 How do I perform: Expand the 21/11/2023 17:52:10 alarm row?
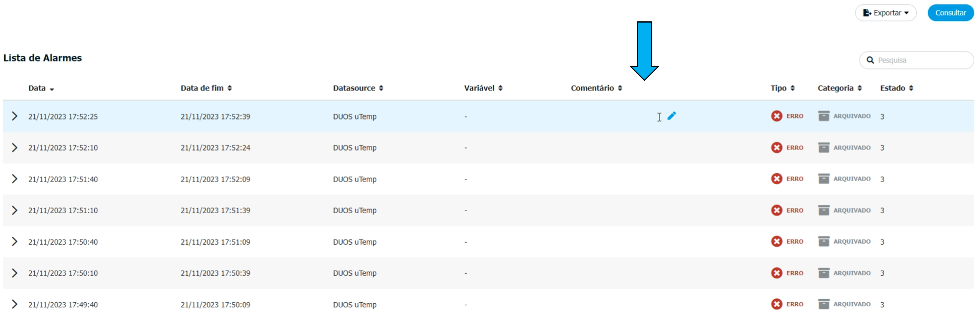tap(14, 147)
